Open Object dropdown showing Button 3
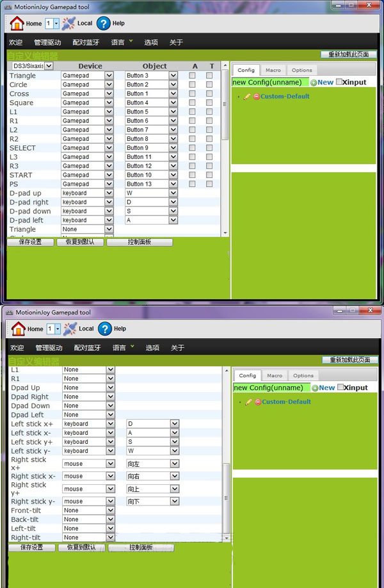Viewport: 384px width, 588px height. [151, 76]
